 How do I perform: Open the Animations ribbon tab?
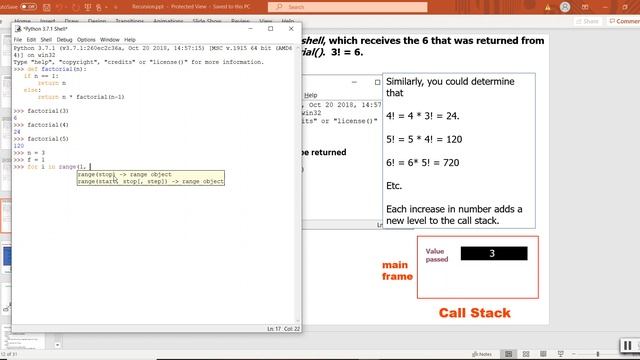click(168, 20)
